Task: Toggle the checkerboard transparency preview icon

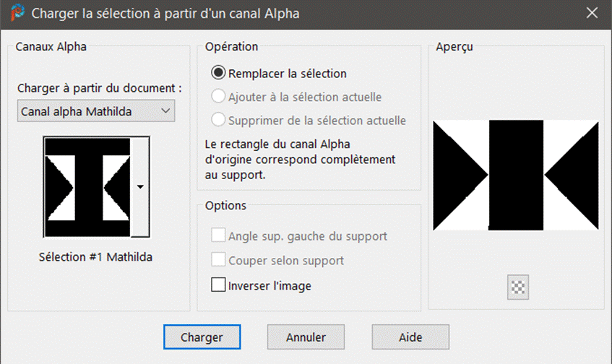Action: coord(518,287)
